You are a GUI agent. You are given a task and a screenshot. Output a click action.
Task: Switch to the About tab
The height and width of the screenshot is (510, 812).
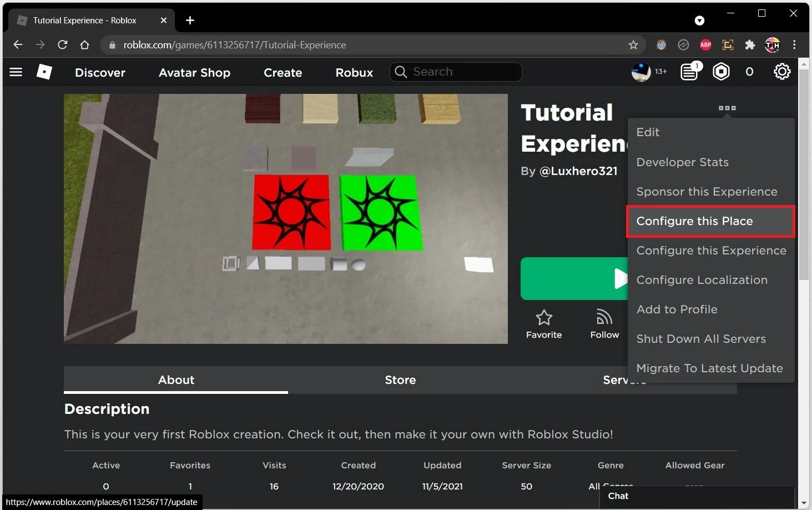176,380
